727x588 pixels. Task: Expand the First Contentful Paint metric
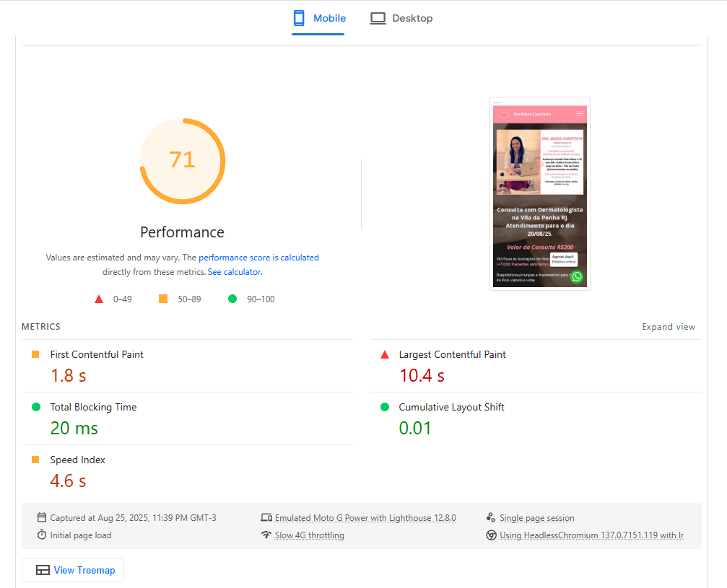click(97, 354)
